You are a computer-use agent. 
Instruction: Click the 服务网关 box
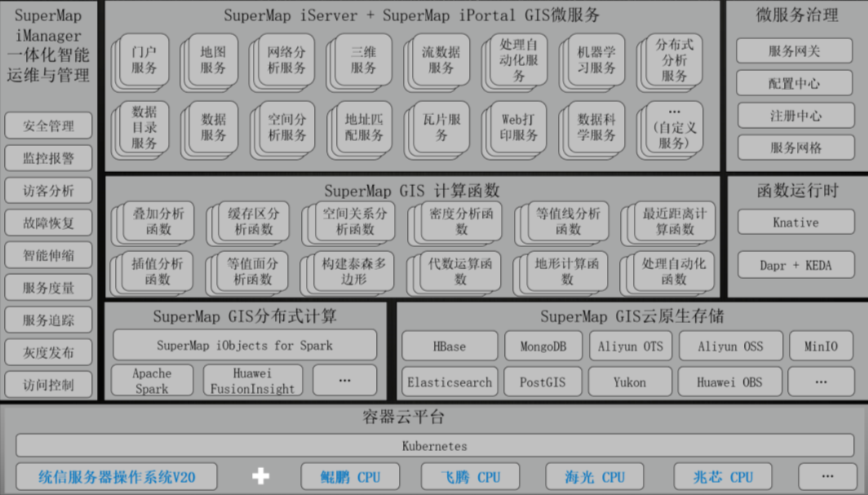795,51
